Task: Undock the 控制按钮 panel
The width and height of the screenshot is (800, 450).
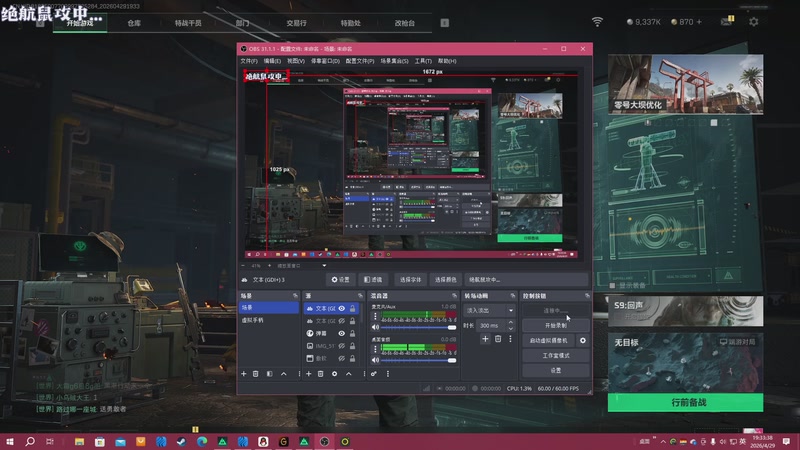Action: pyautogui.click(x=587, y=296)
